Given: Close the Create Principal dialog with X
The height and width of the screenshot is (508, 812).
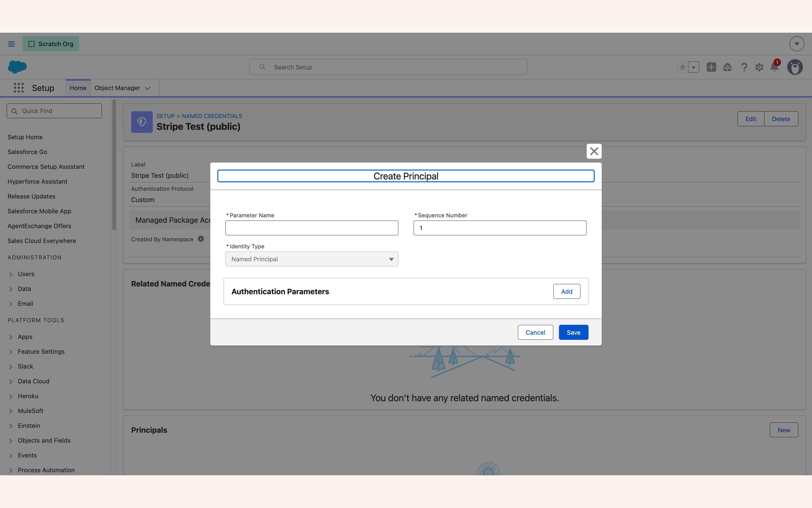Looking at the screenshot, I should (x=594, y=151).
